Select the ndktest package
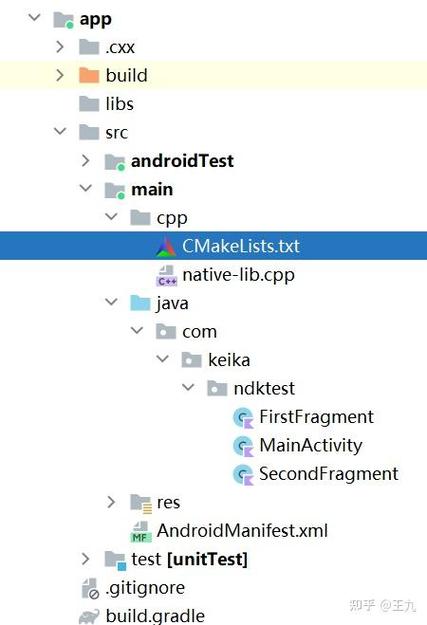427x625 pixels. coord(264,388)
